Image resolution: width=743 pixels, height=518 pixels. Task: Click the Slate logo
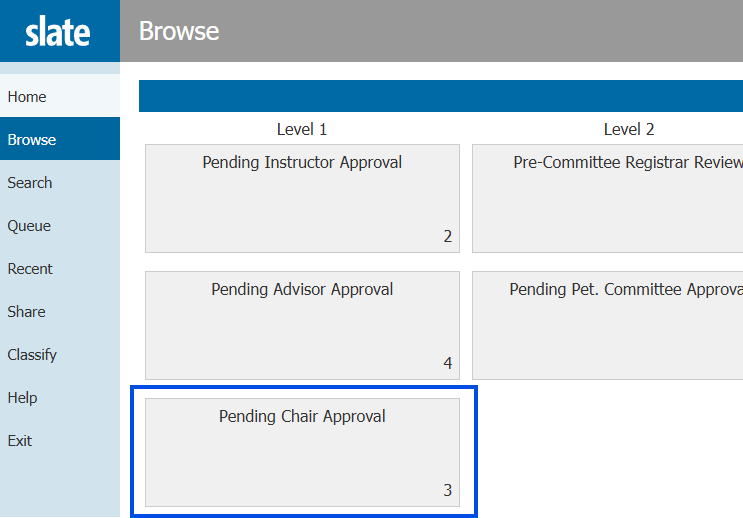point(58,31)
